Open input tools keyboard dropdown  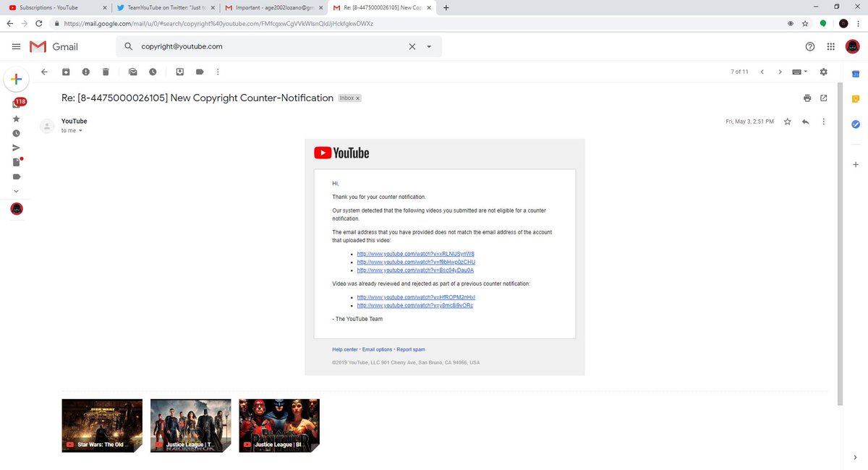pos(800,72)
